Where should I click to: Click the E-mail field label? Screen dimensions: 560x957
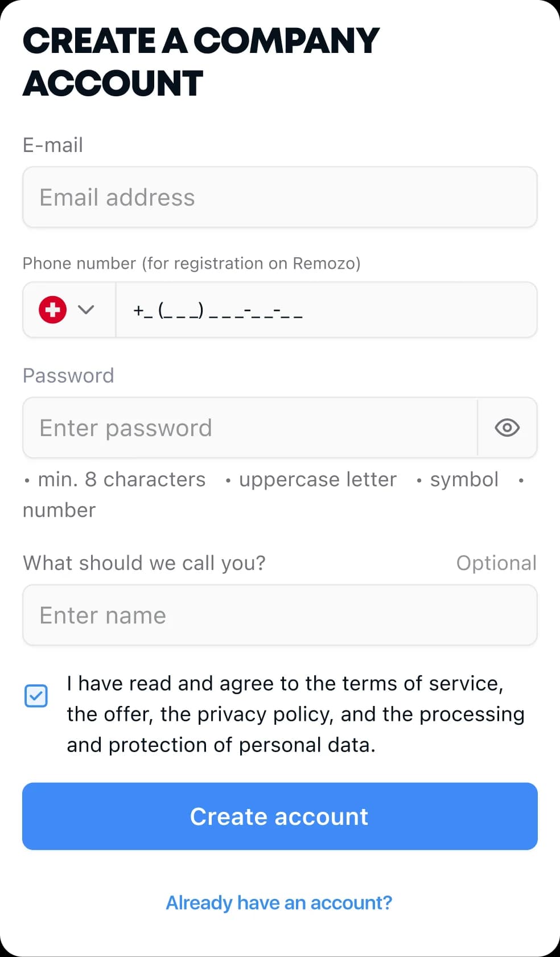tap(53, 145)
